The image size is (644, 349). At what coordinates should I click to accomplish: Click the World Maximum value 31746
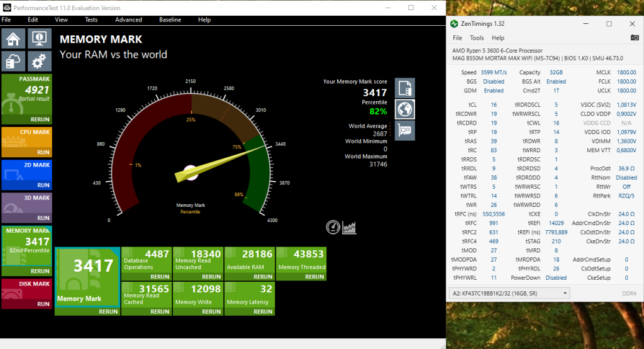378,164
